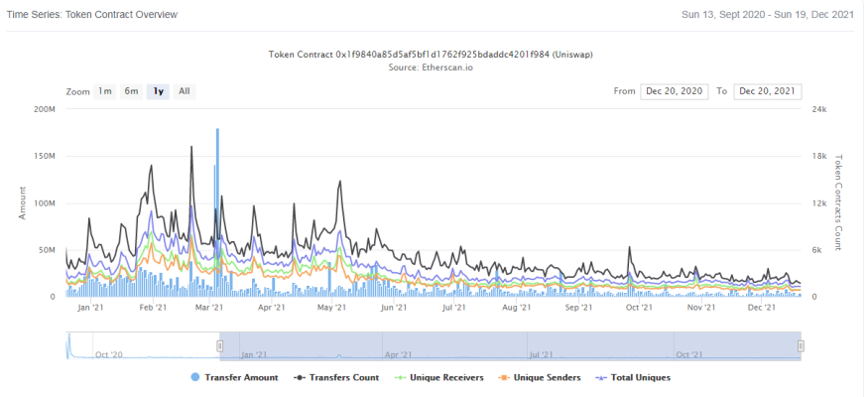The height and width of the screenshot is (397, 868).
Task: Edit the To date field
Action: pos(767,91)
